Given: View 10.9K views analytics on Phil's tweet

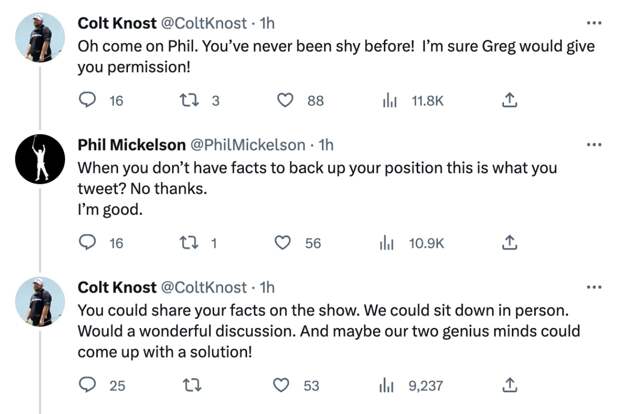Looking at the screenshot, I should click(387, 243).
